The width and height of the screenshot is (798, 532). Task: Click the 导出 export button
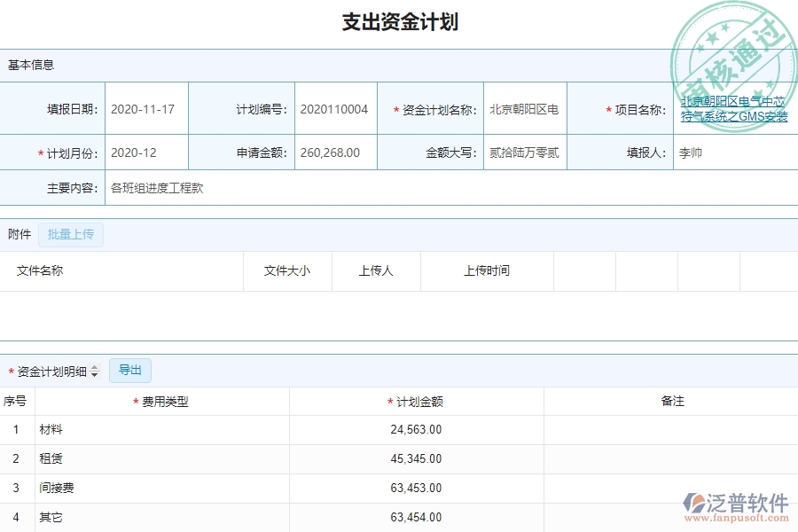[x=129, y=371]
